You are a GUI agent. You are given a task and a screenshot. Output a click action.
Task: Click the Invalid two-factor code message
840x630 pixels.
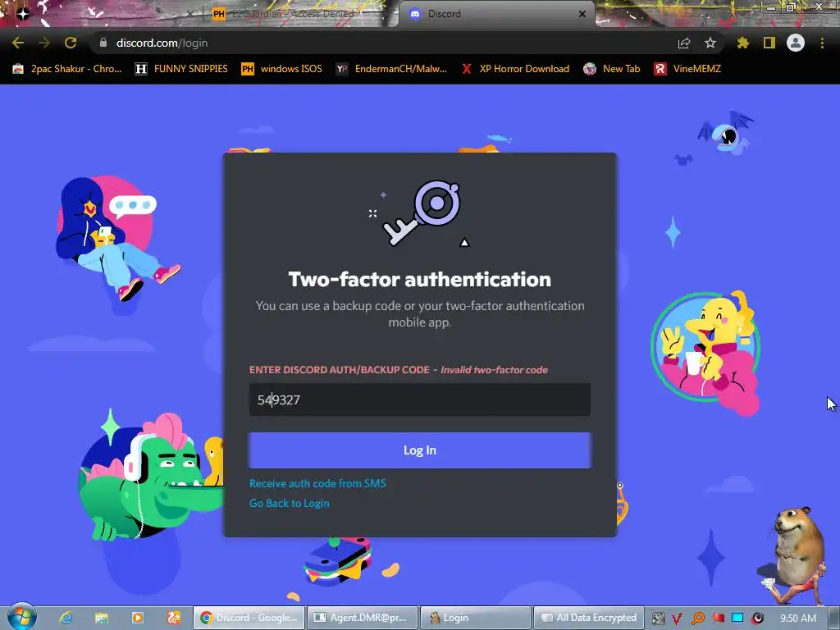click(494, 370)
